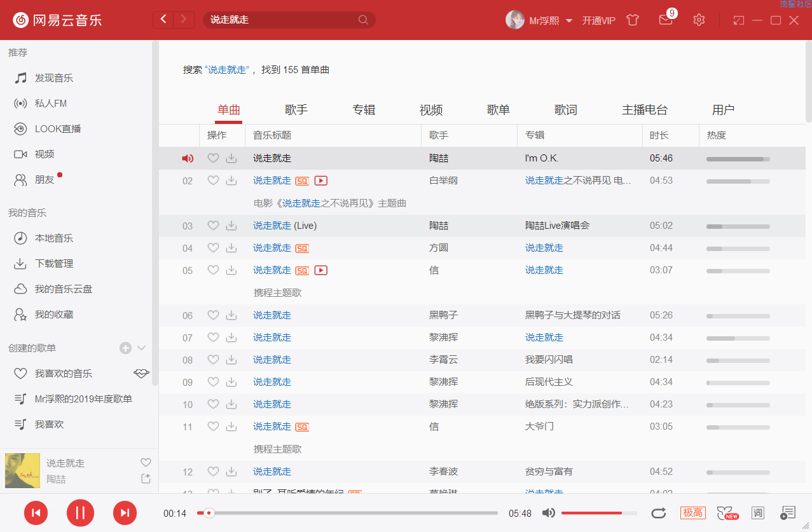The width and height of the screenshot is (812, 532).
Task: Switch to the 视频 results tab
Action: coord(431,110)
